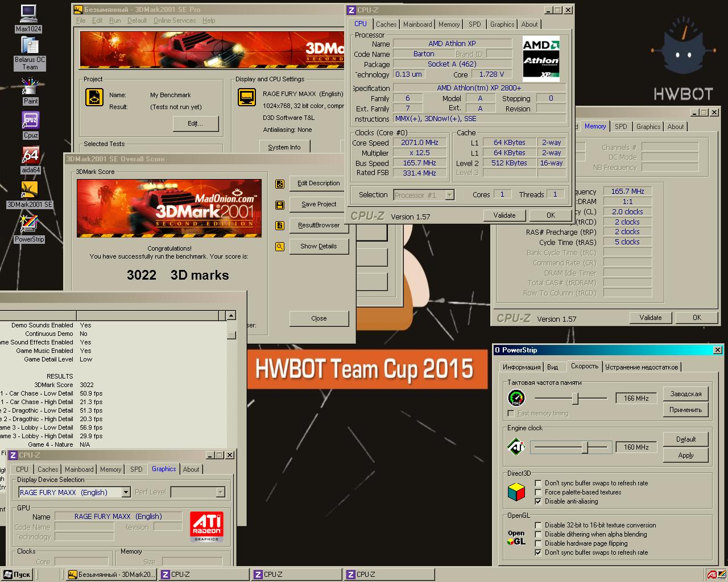Enable Force palette-based textures
728x582 pixels.
pyautogui.click(x=538, y=492)
